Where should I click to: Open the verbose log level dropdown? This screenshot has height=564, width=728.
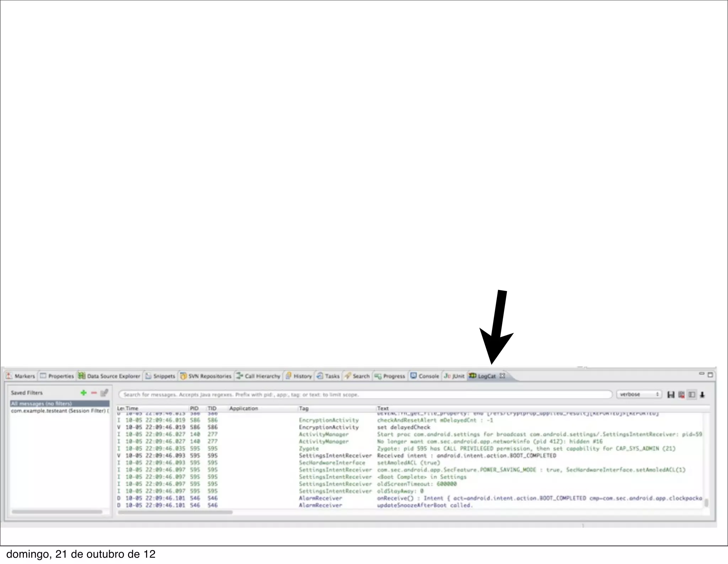pos(639,394)
